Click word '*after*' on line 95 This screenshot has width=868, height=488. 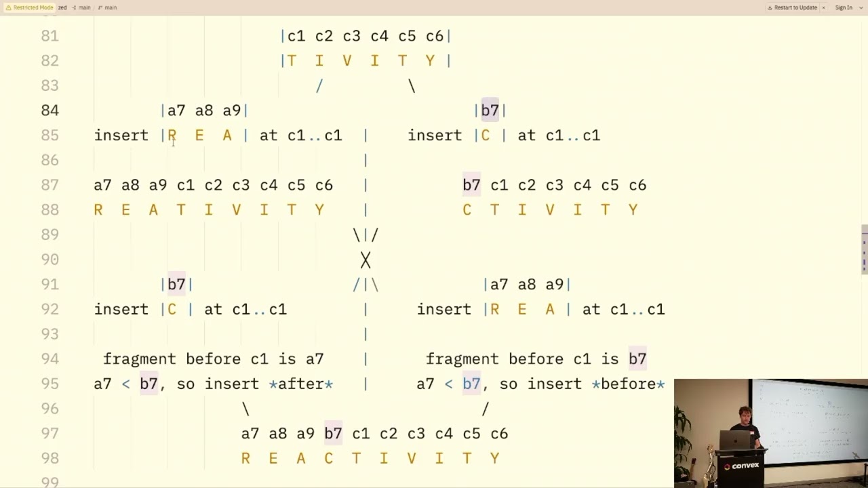[301, 384]
